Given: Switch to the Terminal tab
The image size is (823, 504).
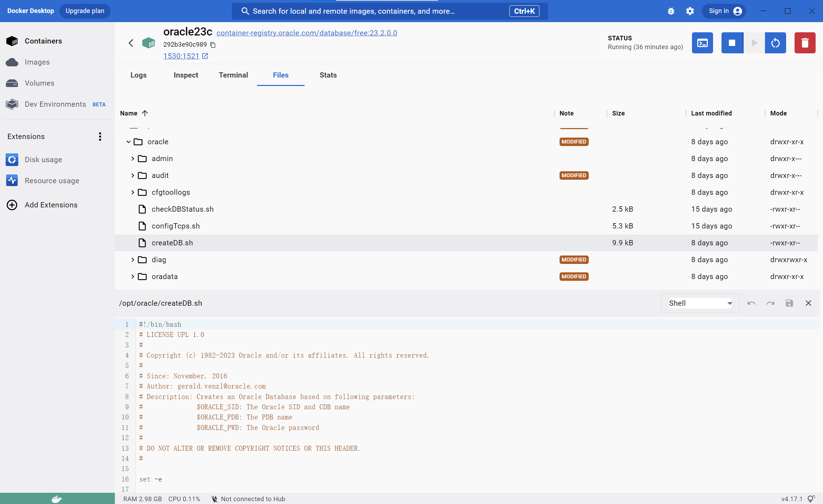Looking at the screenshot, I should click(x=233, y=75).
